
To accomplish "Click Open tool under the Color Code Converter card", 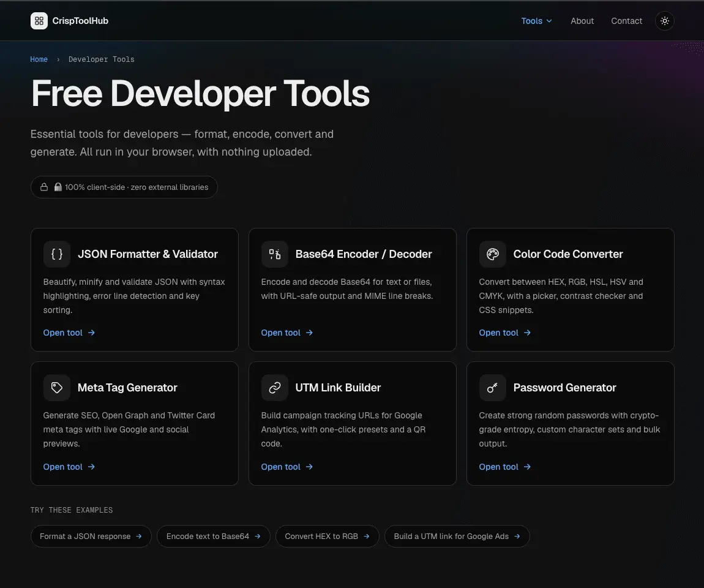I will click(504, 333).
